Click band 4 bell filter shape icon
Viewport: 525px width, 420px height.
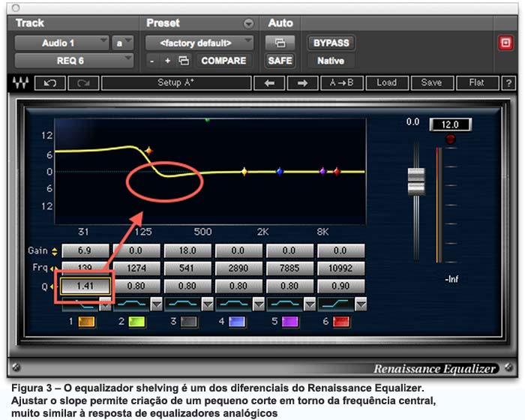pyautogui.click(x=234, y=304)
